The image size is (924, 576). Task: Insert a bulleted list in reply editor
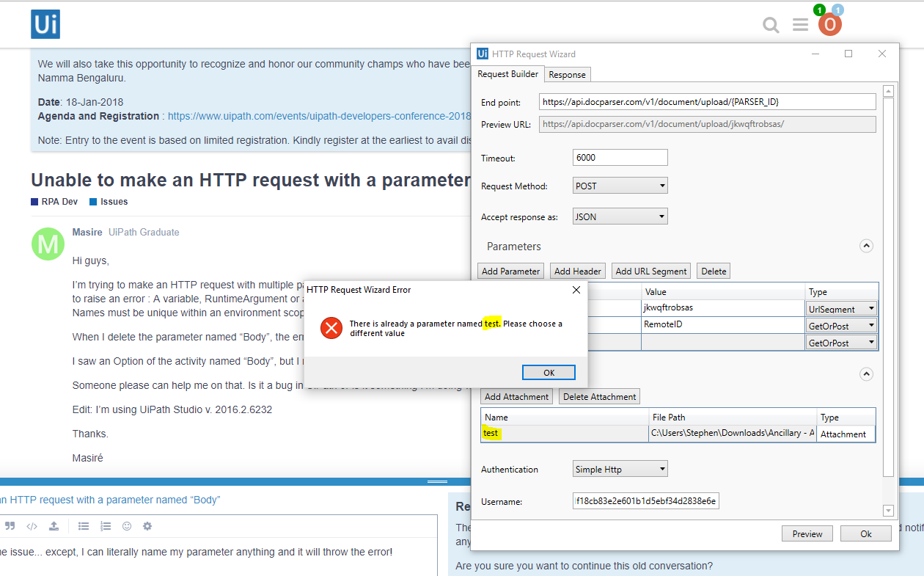(84, 526)
